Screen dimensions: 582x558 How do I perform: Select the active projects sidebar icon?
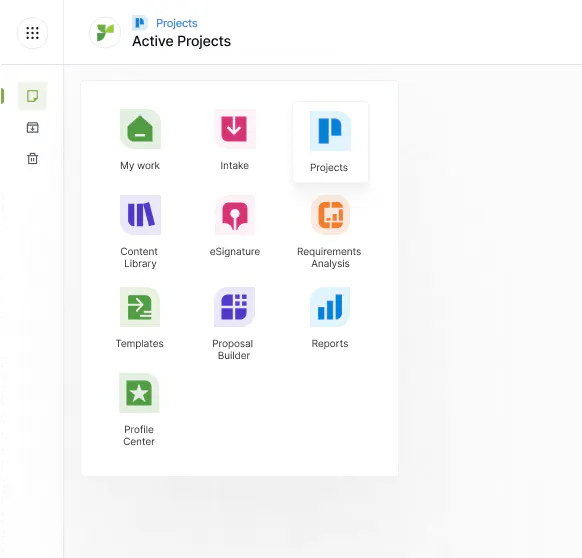(x=33, y=96)
